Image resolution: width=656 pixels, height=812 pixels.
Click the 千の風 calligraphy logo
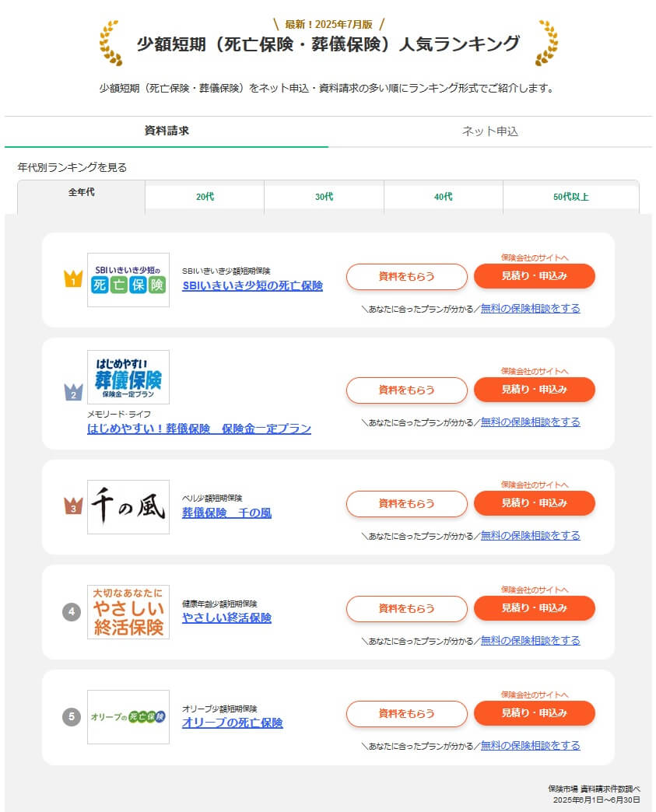point(128,507)
